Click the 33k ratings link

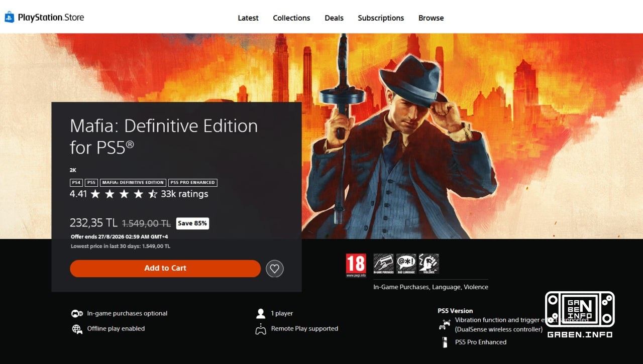184,194
